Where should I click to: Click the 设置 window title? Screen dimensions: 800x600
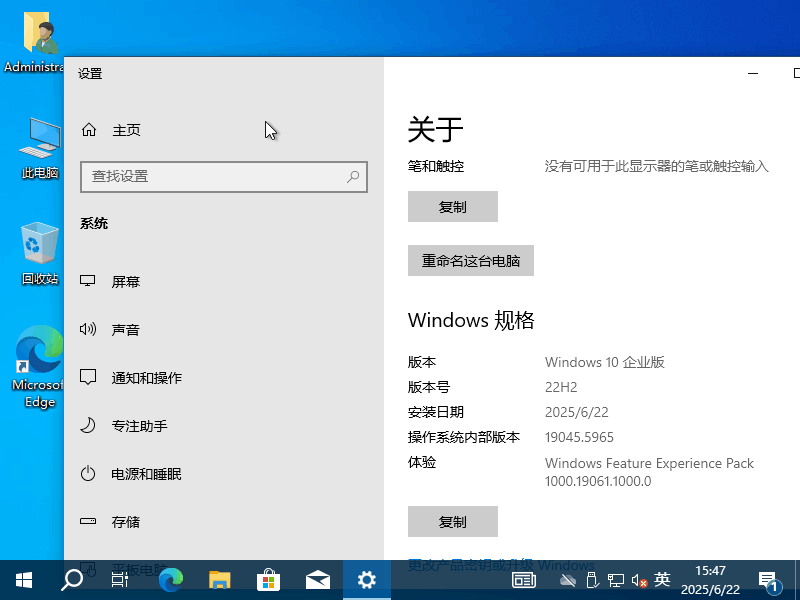90,73
